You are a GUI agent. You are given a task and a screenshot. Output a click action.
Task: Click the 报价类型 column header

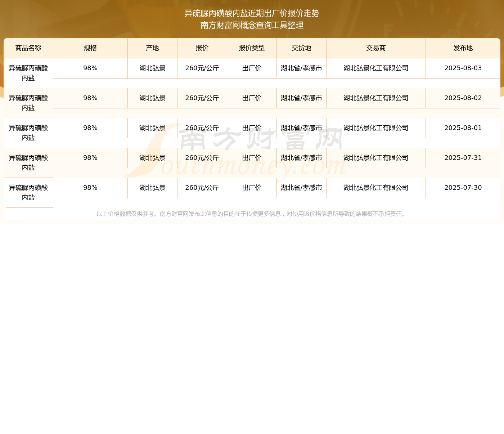(252, 48)
